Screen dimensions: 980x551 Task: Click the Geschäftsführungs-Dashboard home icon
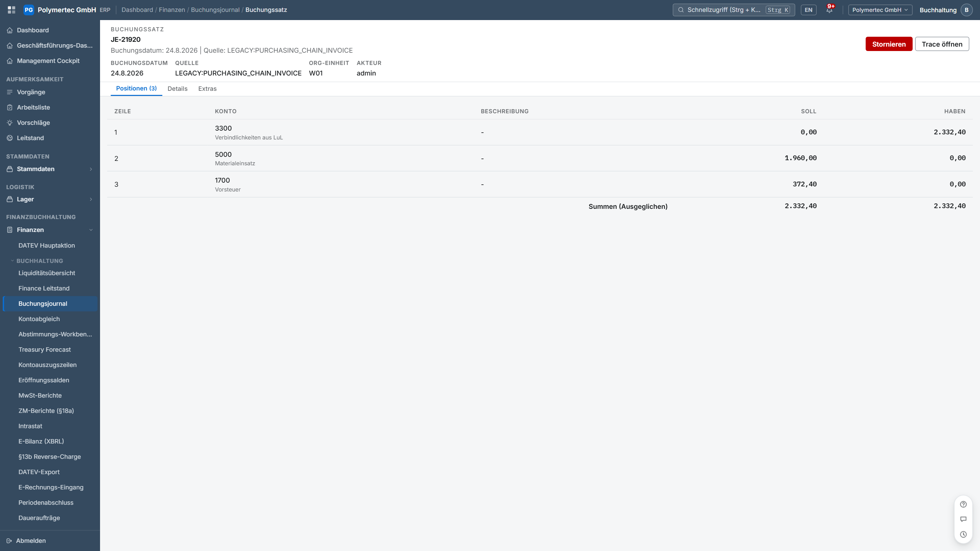point(10,46)
